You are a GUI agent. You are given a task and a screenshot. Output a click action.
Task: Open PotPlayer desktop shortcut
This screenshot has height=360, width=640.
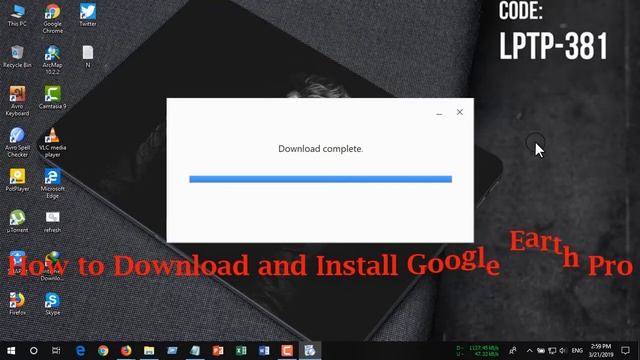tap(17, 180)
